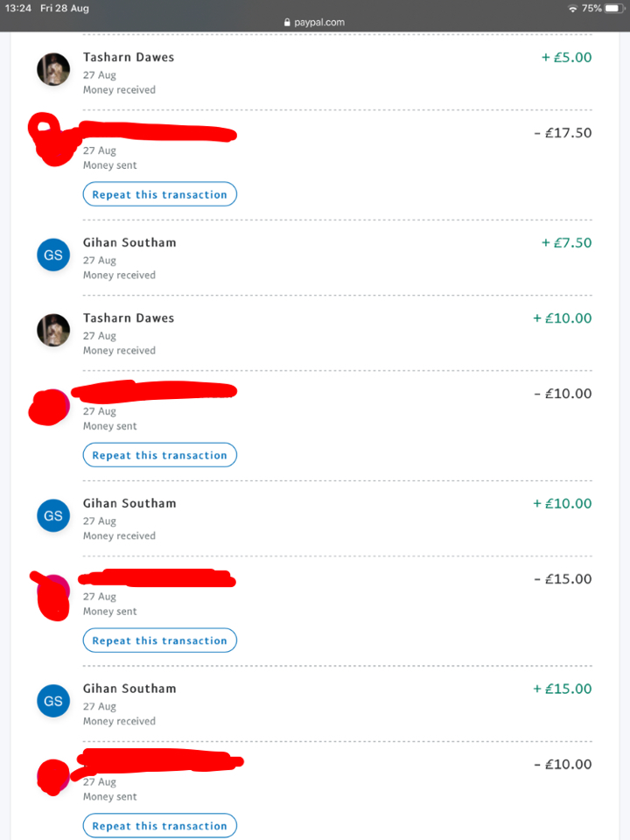Tap the GS avatar beside £7.50 payment

point(53,255)
